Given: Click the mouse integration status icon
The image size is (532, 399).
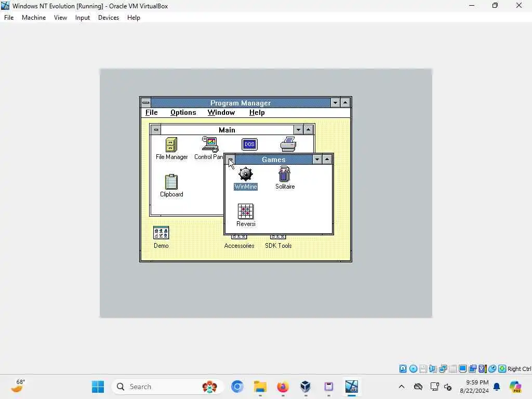Looking at the screenshot, I should click(x=493, y=369).
